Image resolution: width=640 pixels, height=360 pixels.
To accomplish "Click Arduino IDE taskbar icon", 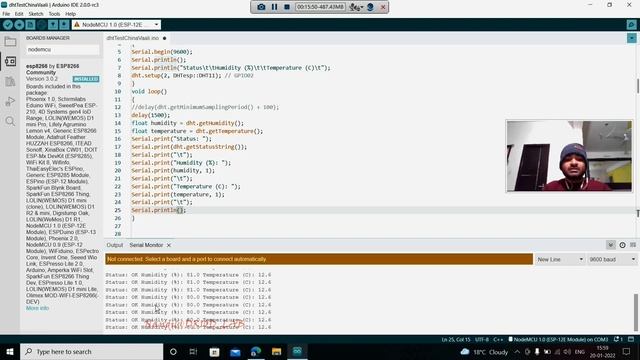I will [297, 351].
